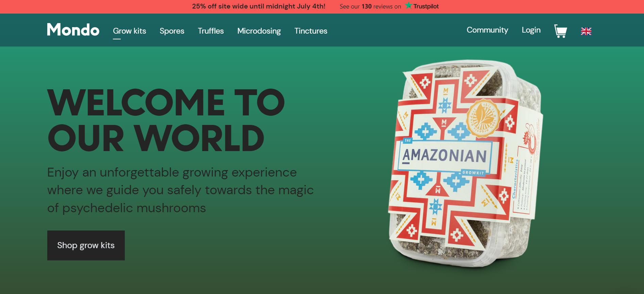Open the Spores menu item

[x=172, y=31]
